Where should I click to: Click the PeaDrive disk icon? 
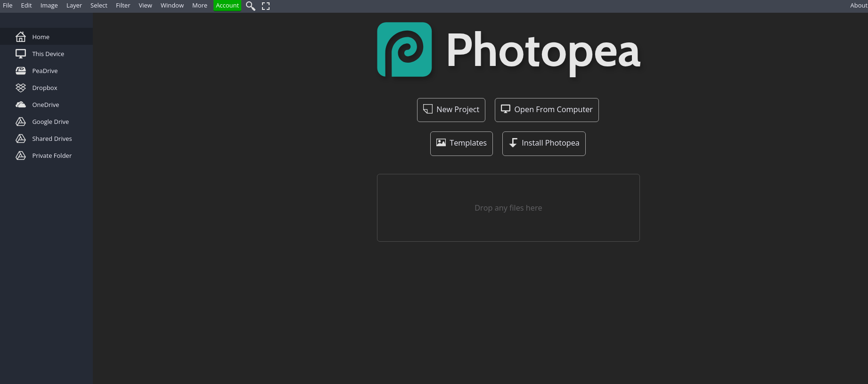point(21,71)
